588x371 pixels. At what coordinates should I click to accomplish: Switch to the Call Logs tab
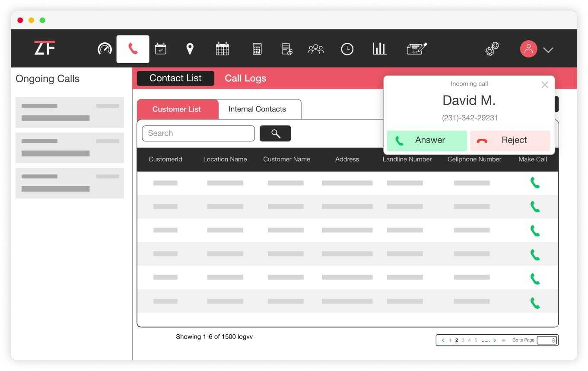click(245, 78)
